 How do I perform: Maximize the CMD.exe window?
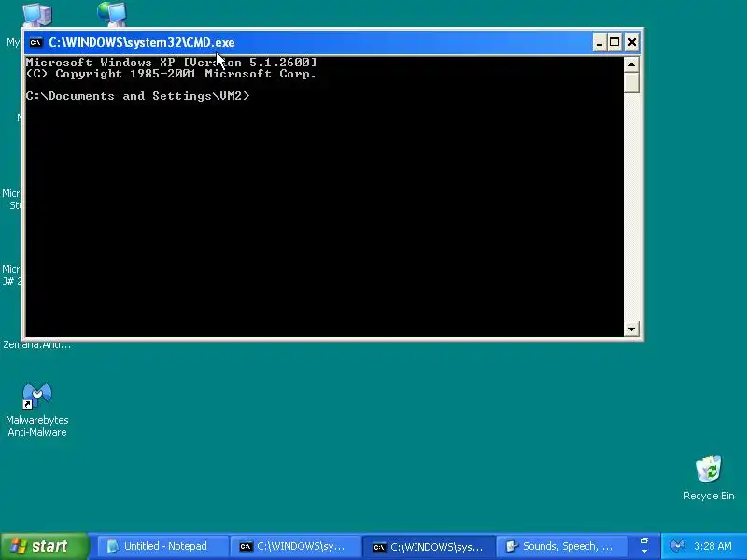(614, 42)
